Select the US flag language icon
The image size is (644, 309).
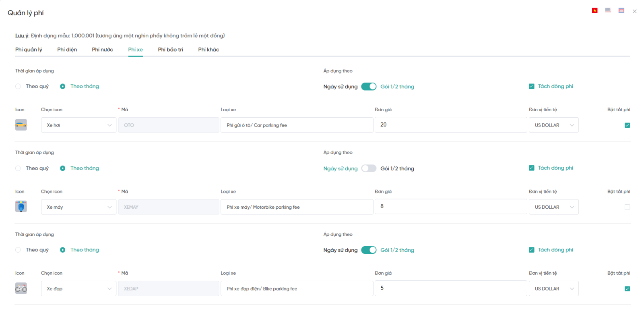pyautogui.click(x=608, y=11)
